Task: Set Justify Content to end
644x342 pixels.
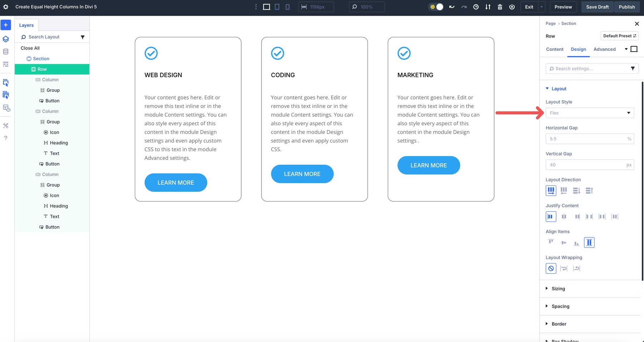Action: click(x=577, y=217)
